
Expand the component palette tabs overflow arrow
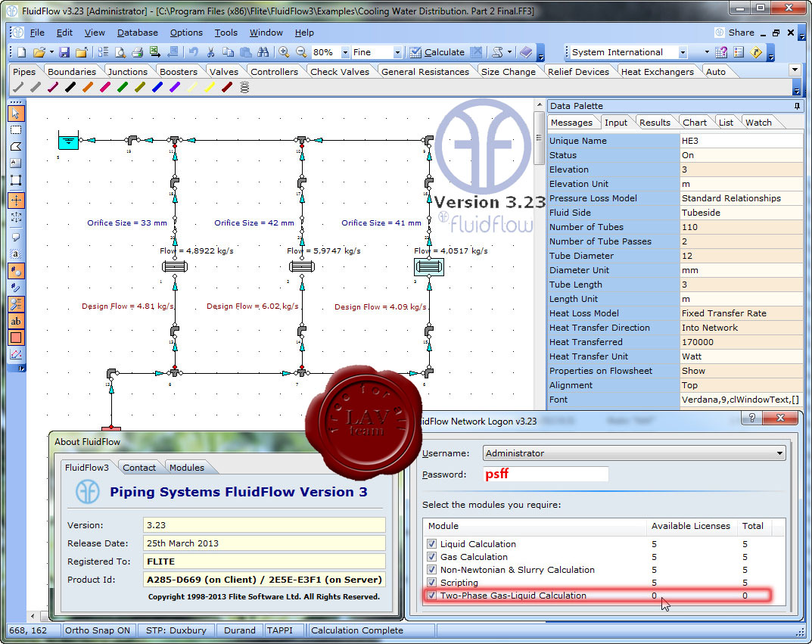tap(795, 70)
